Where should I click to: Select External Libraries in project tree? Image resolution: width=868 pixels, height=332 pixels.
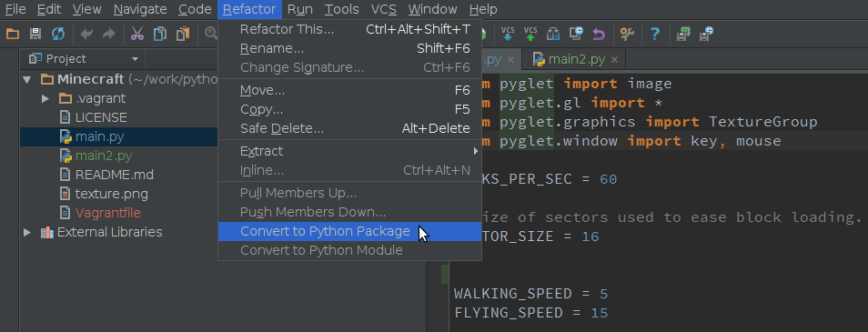tap(109, 233)
